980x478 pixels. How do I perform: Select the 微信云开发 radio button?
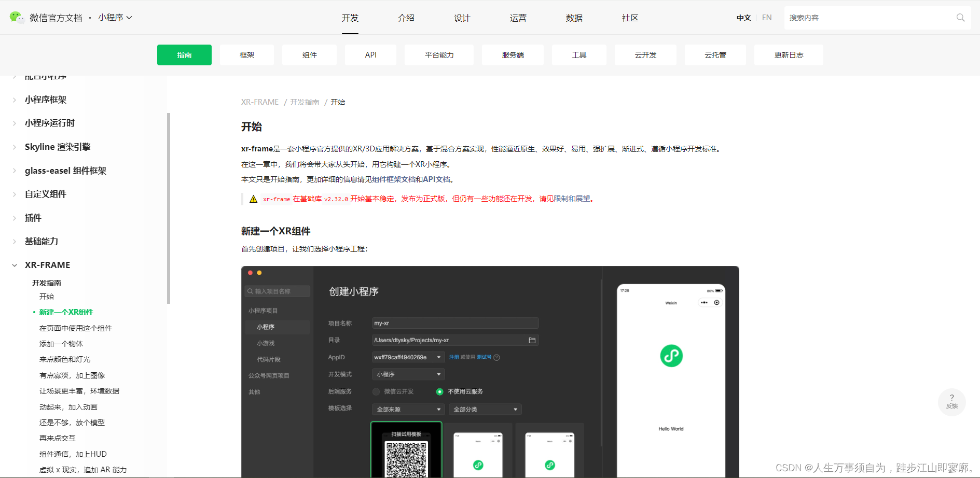[376, 391]
